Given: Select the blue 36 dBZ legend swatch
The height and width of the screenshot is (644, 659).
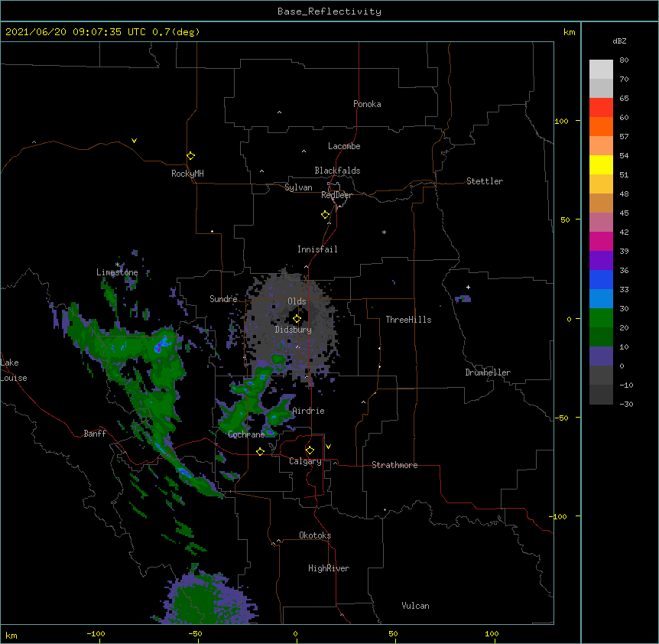Looking at the screenshot, I should click(601, 279).
